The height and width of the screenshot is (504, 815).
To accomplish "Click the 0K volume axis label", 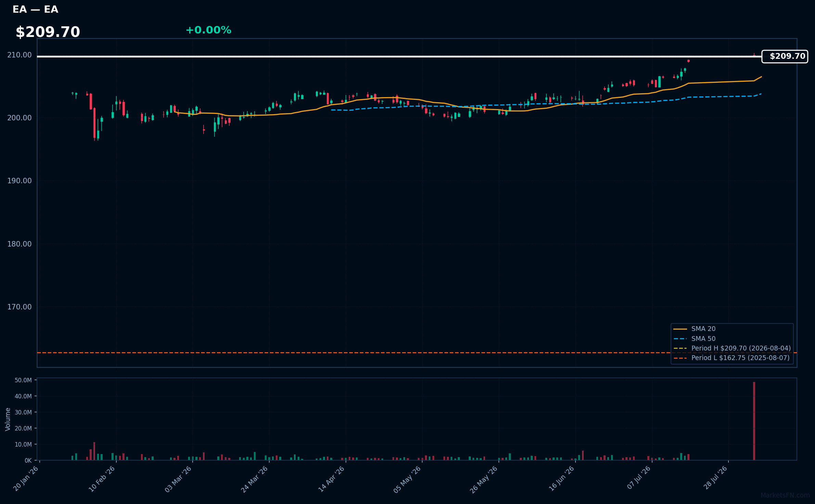I will pos(28,461).
